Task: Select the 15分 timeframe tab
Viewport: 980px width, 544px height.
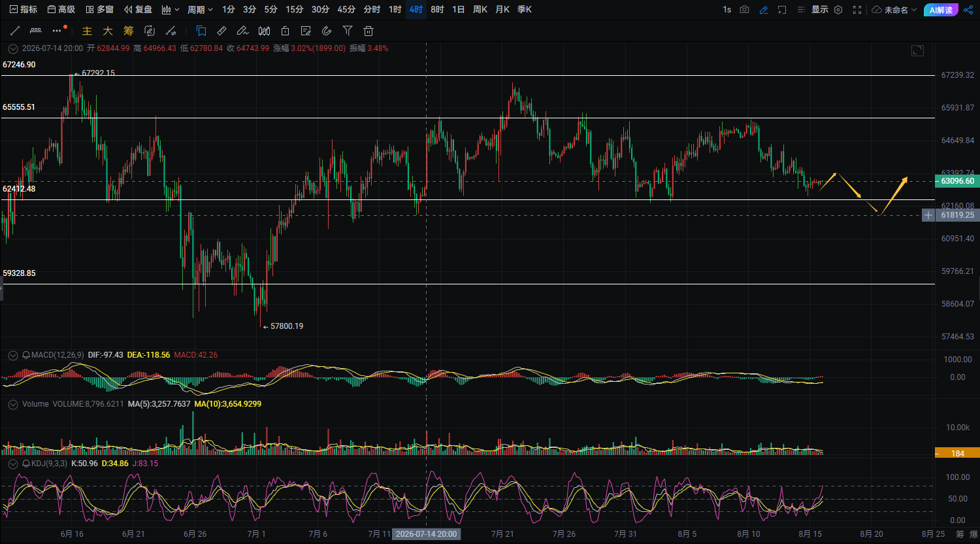Action: point(295,10)
